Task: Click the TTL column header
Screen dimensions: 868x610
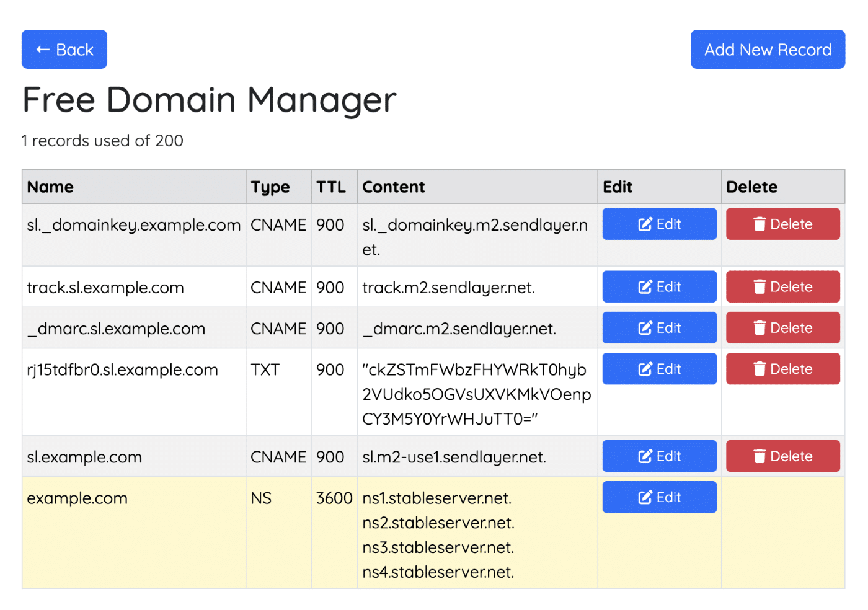Action: [330, 187]
